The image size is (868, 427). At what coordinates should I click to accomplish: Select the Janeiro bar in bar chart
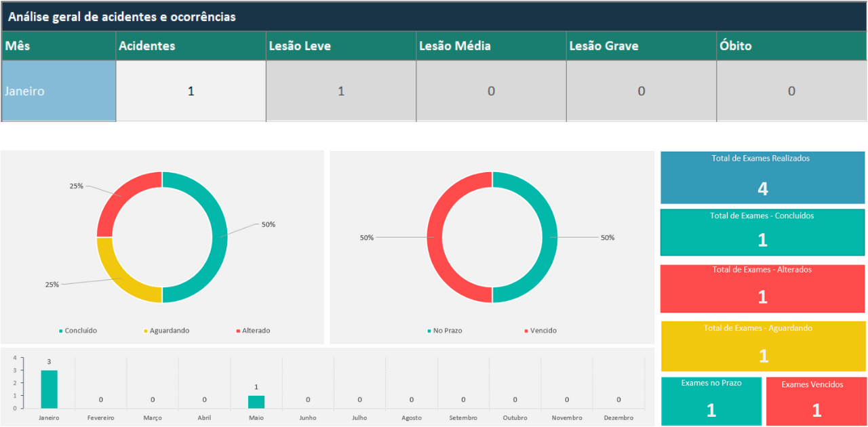point(49,389)
